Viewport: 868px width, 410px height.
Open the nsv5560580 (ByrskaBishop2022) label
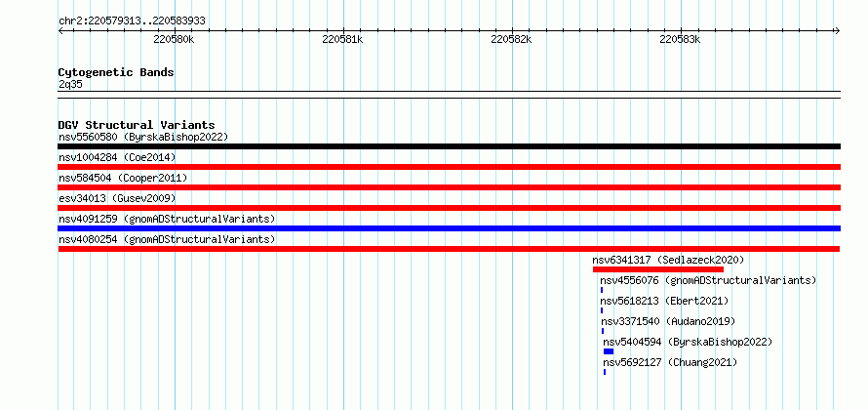[x=143, y=137]
